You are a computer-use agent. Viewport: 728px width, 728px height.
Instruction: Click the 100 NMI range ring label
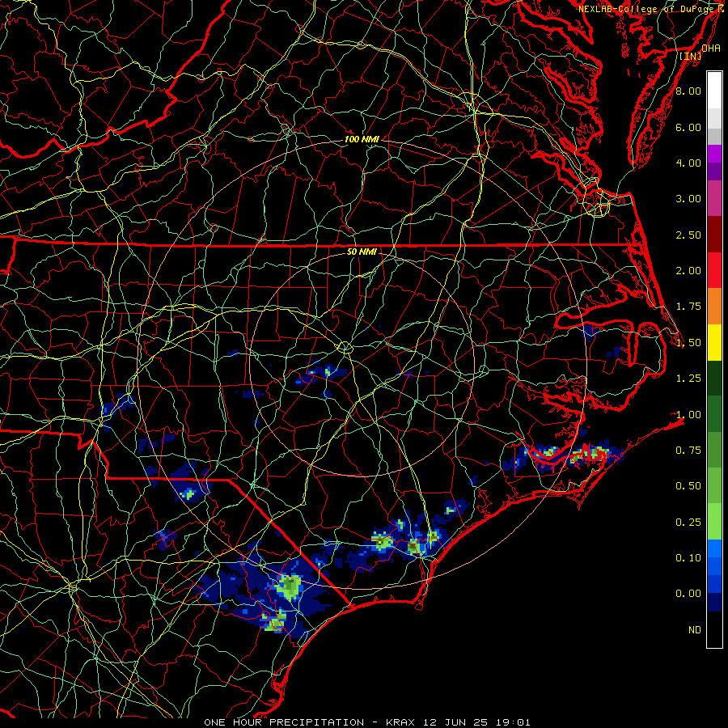pos(362,139)
